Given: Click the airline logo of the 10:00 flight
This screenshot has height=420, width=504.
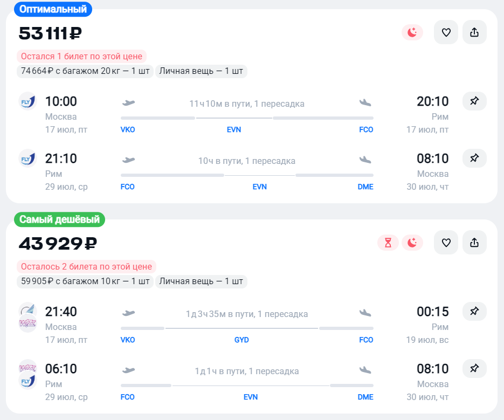Looking at the screenshot, I should click(x=27, y=101).
